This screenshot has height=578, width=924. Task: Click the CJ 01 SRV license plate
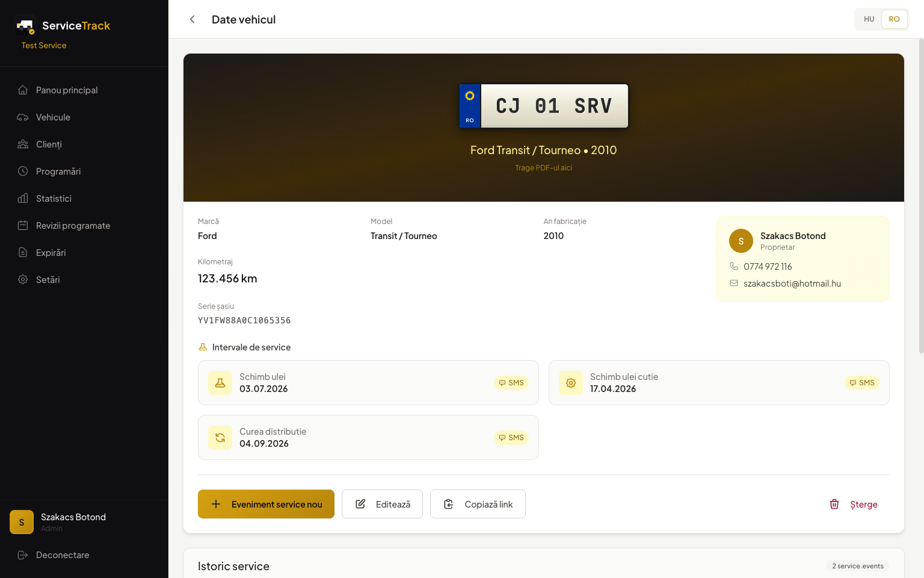coord(544,106)
